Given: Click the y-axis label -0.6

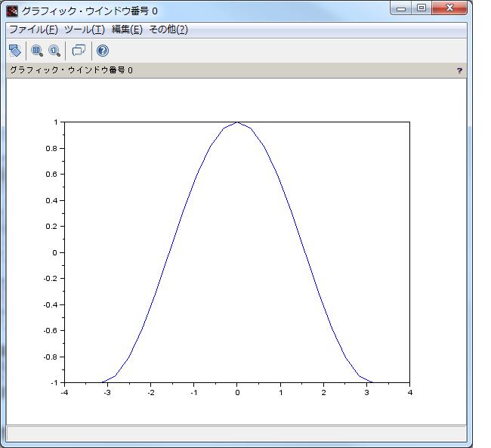Looking at the screenshot, I should (51, 331).
